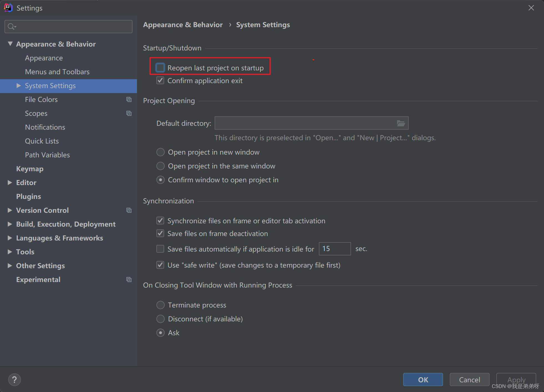Click the browse folder icon for Default directory

pos(401,123)
